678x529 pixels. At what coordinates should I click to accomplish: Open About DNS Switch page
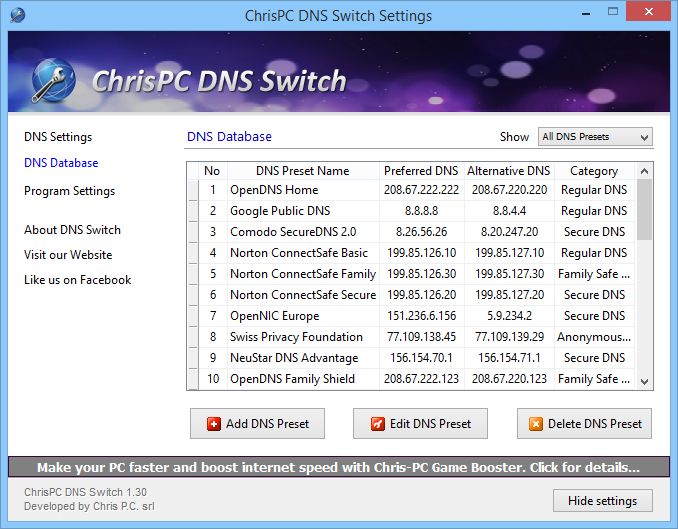[72, 230]
